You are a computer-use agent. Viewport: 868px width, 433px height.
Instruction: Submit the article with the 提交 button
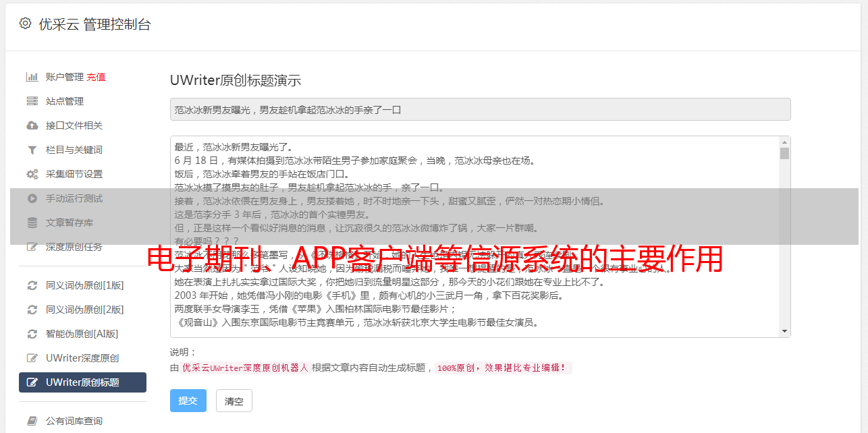click(188, 401)
